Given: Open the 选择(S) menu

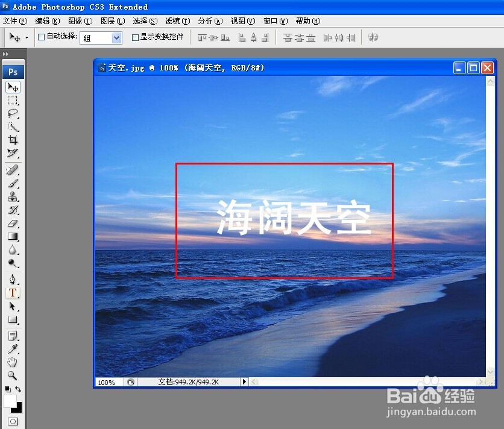Looking at the screenshot, I should [145, 21].
